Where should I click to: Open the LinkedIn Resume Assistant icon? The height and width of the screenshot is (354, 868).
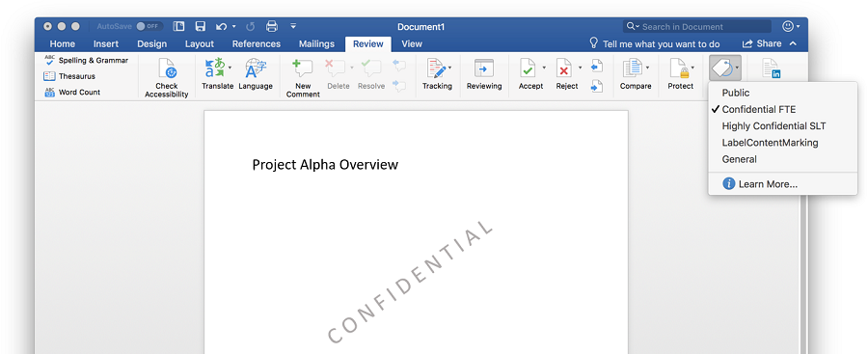772,68
